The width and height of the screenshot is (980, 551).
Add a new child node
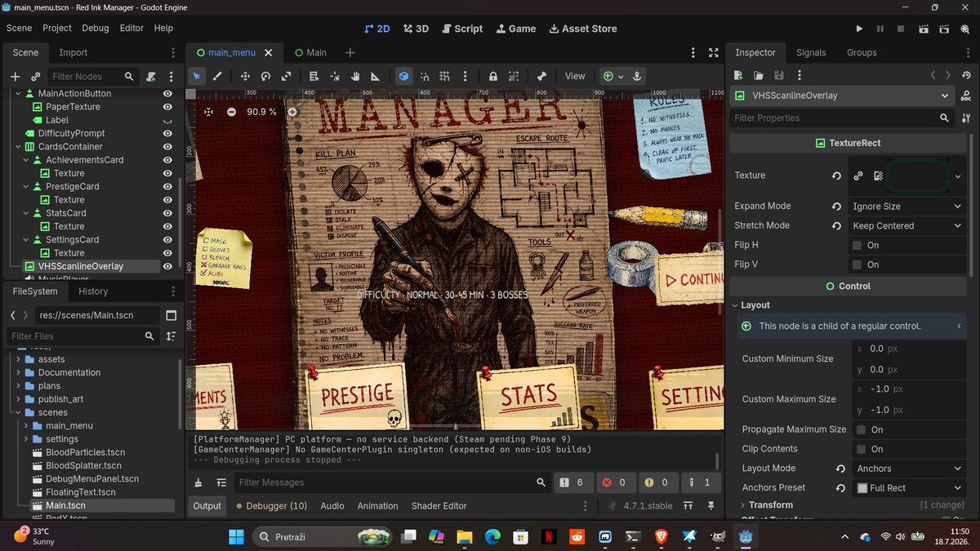click(15, 76)
